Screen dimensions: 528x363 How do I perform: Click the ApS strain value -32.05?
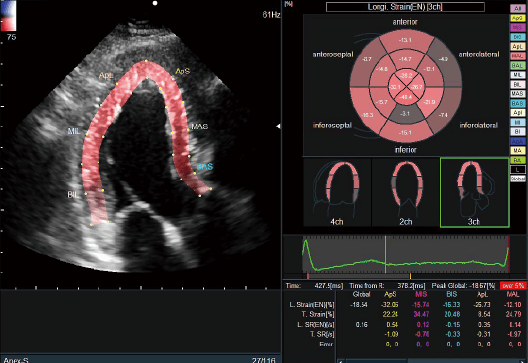tap(390, 305)
